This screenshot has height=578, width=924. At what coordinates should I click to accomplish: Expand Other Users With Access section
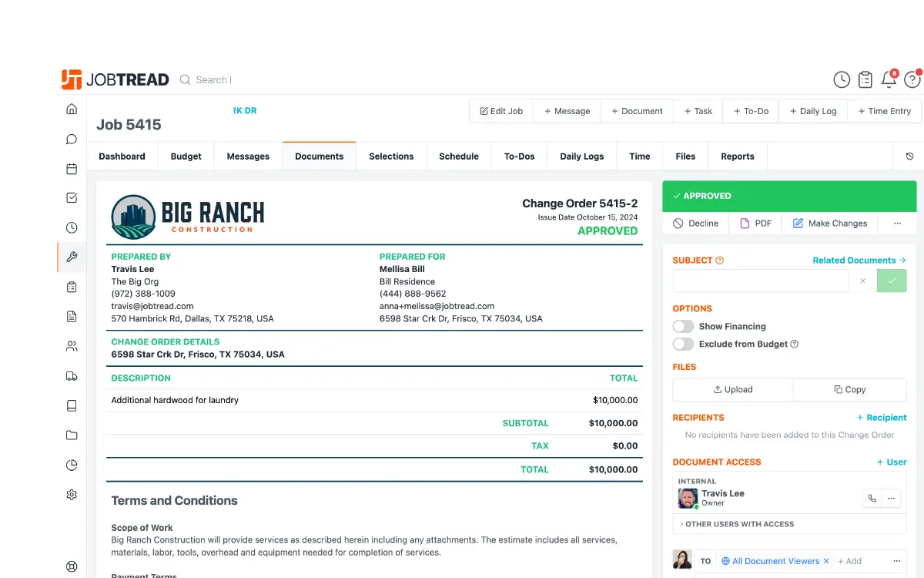(739, 524)
